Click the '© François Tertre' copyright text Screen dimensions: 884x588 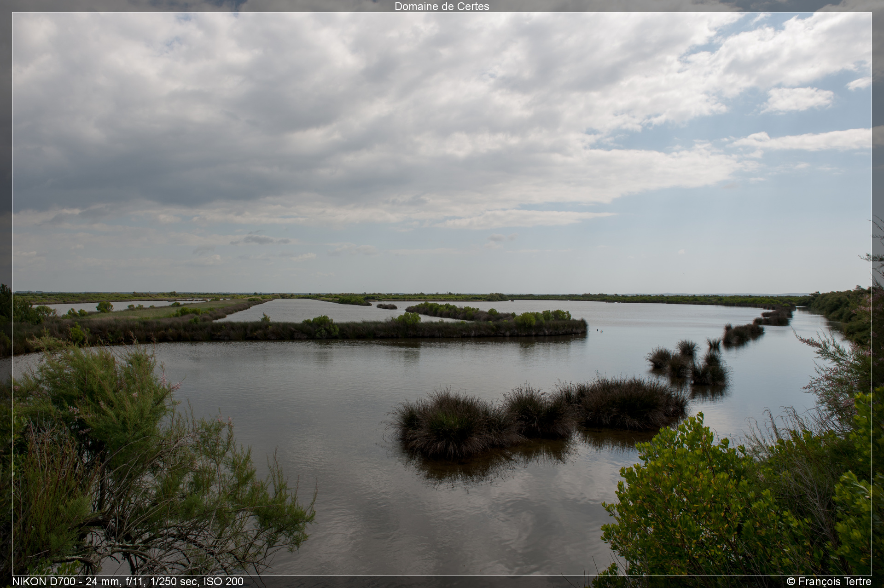829,582
